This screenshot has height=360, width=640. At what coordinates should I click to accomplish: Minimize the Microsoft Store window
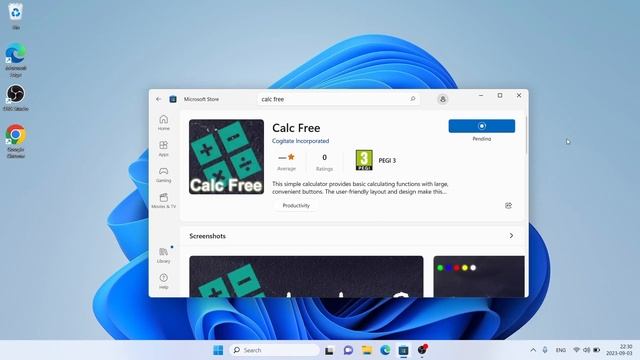click(x=481, y=96)
